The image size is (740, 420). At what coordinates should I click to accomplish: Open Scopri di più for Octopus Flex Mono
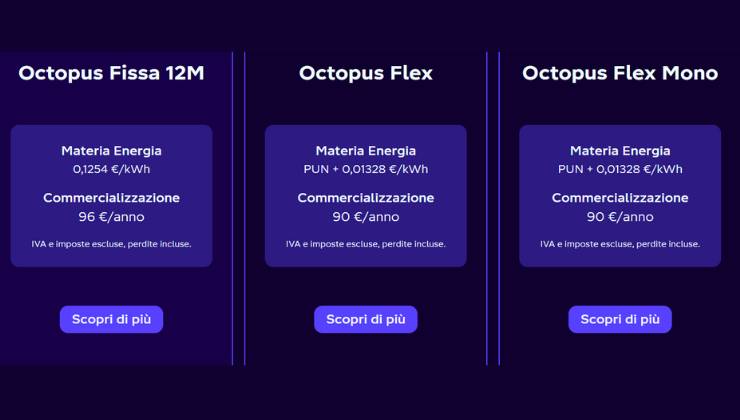pos(620,319)
